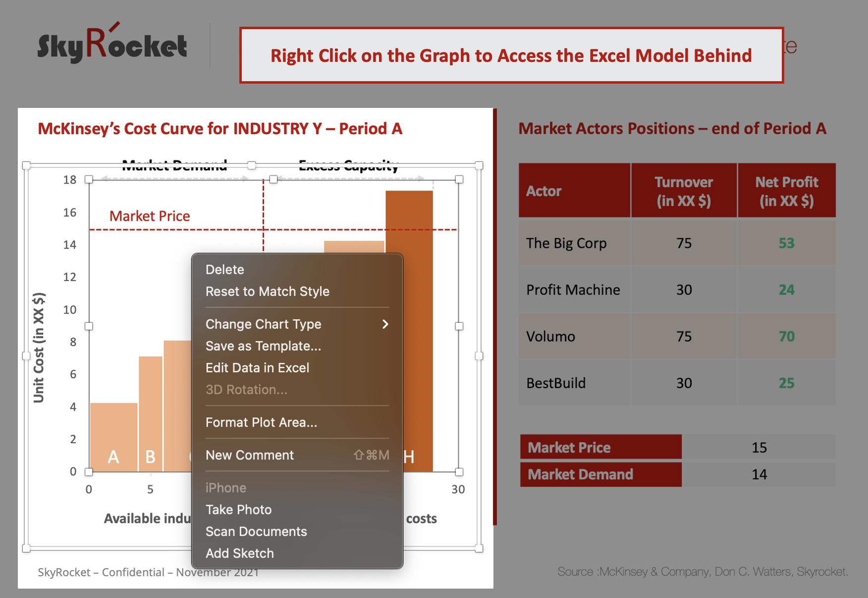Select Profit Machine row name

coord(573,290)
